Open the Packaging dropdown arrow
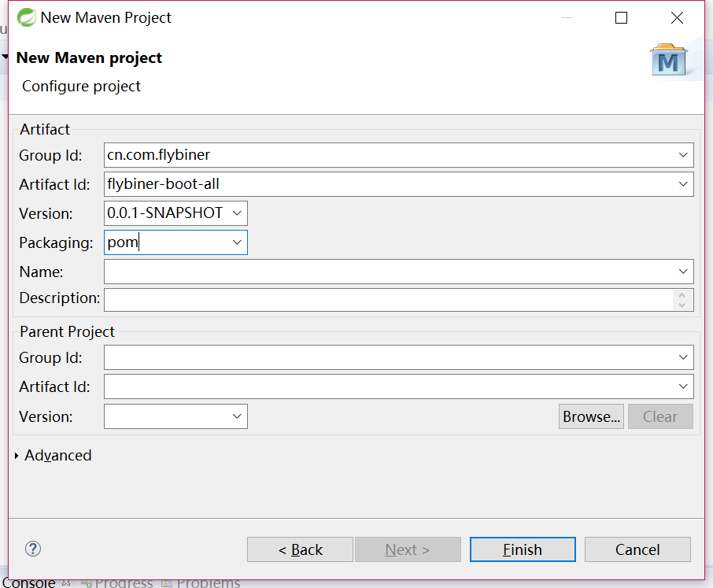The width and height of the screenshot is (713, 588). coord(237,242)
